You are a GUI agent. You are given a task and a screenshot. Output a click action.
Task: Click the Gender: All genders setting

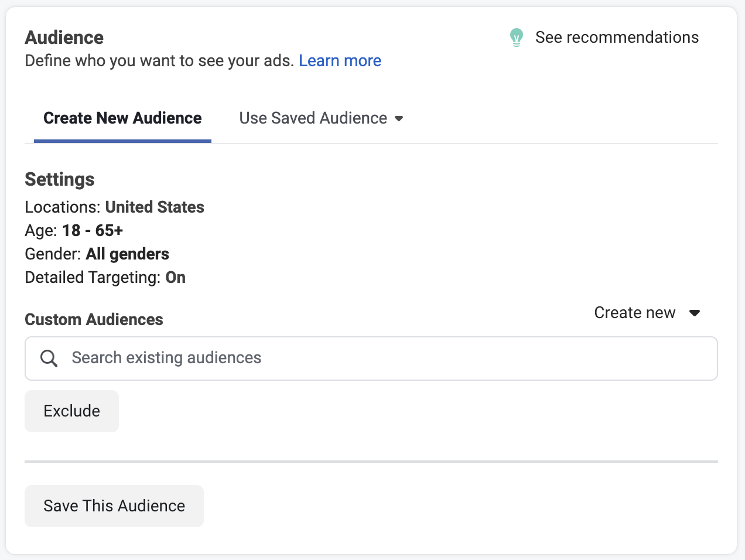[x=97, y=254]
